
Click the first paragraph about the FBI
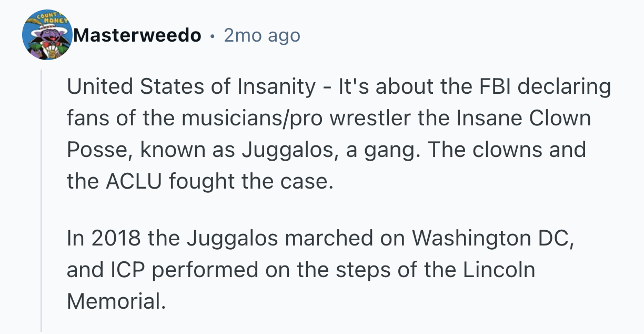click(337, 134)
